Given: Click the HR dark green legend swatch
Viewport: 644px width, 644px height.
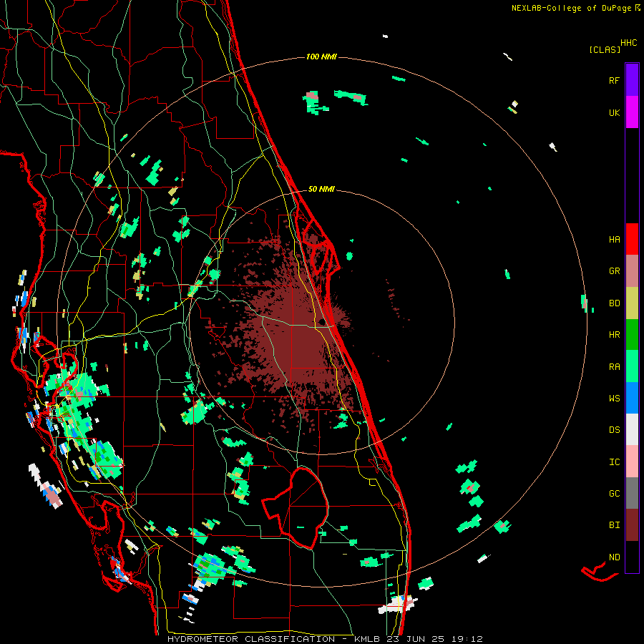Looking at the screenshot, I should click(x=632, y=334).
